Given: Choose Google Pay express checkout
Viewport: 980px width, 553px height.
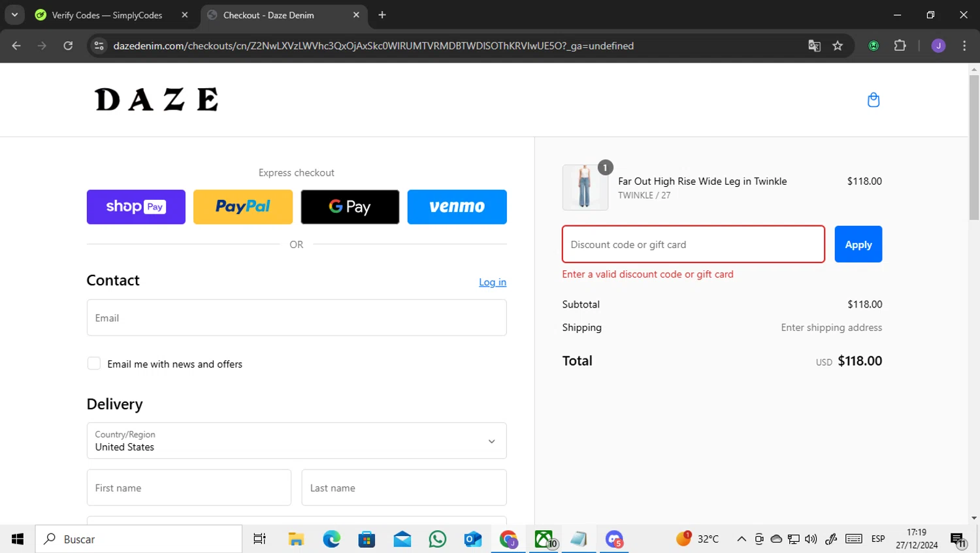Looking at the screenshot, I should 350,207.
